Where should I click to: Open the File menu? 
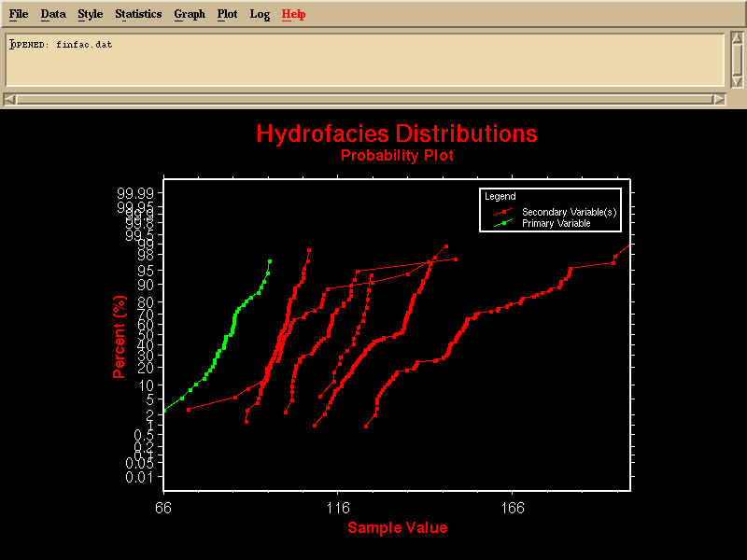click(19, 14)
